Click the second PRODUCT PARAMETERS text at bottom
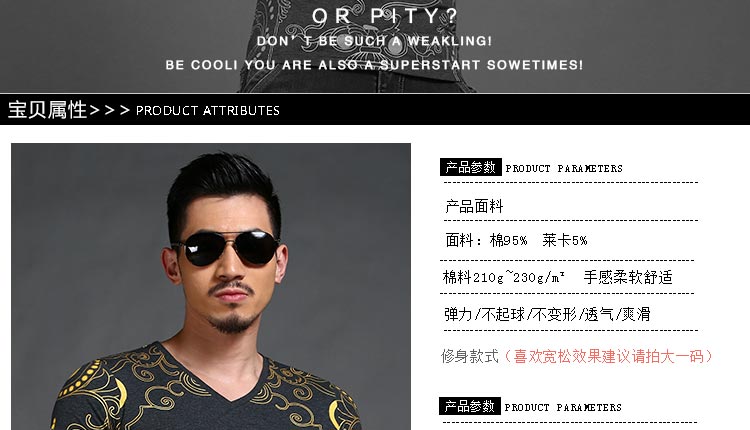The height and width of the screenshot is (430, 750). (x=563, y=408)
